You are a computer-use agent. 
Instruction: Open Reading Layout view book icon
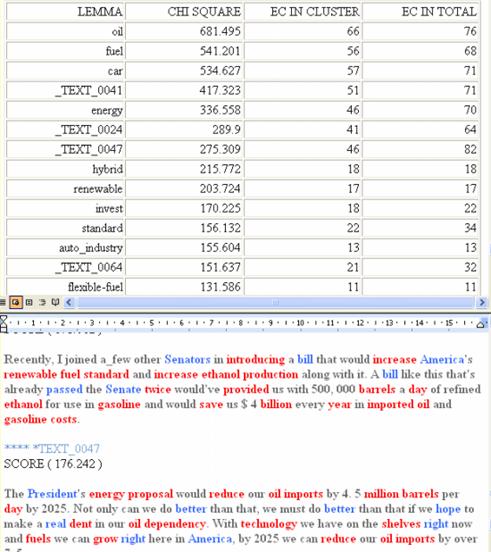click(55, 302)
